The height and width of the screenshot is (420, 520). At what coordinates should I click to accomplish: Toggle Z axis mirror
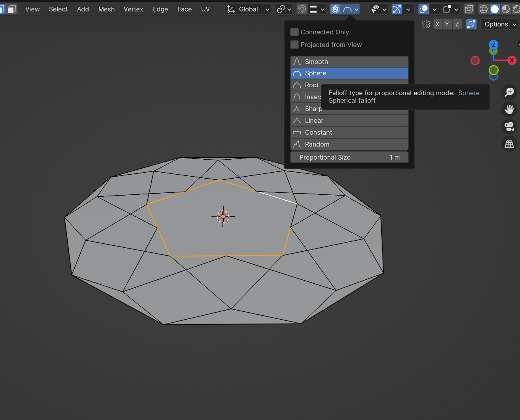pos(457,24)
